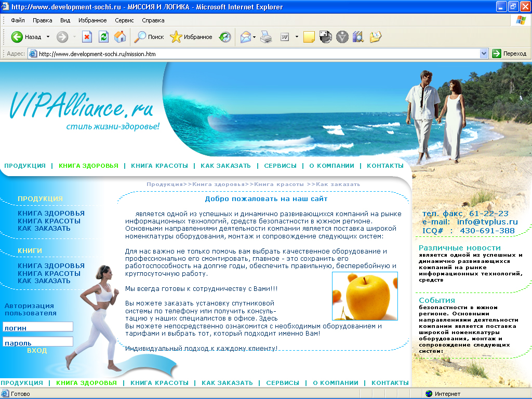
Task: Open the address bar URL dropdown
Action: pyautogui.click(x=484, y=54)
